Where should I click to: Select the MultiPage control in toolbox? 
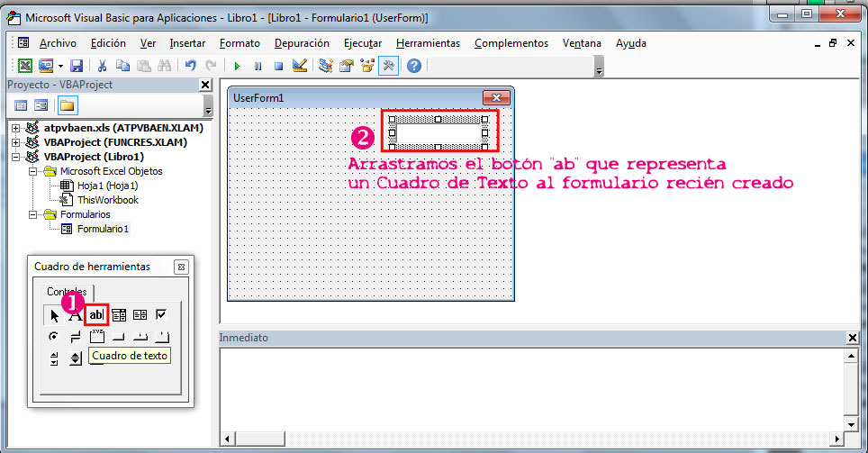162,337
